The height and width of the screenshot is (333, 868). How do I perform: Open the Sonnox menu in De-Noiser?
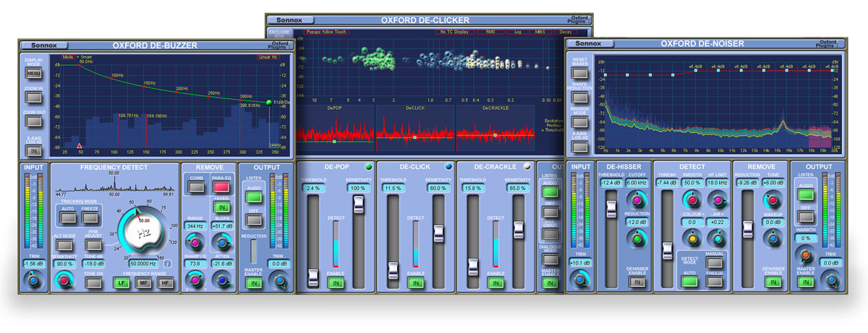pos(588,44)
